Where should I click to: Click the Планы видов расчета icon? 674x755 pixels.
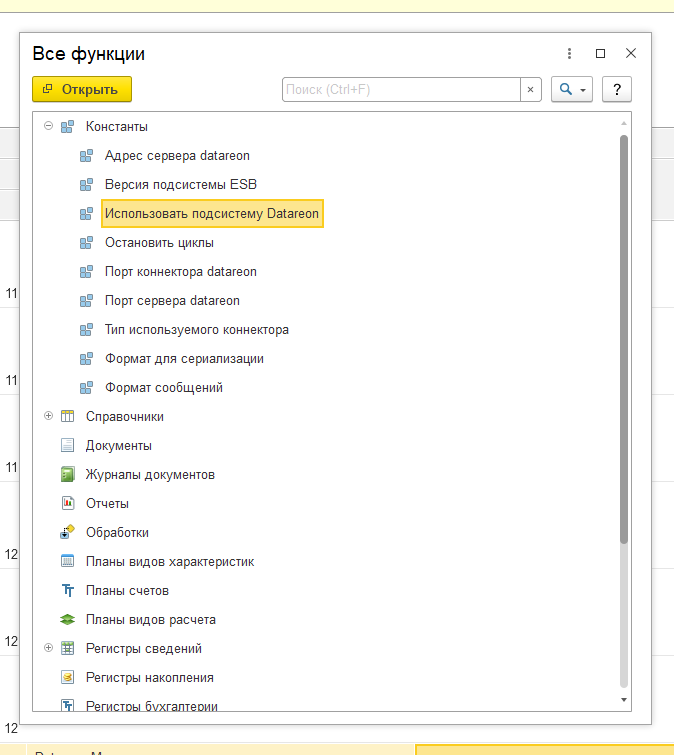[x=68, y=619]
